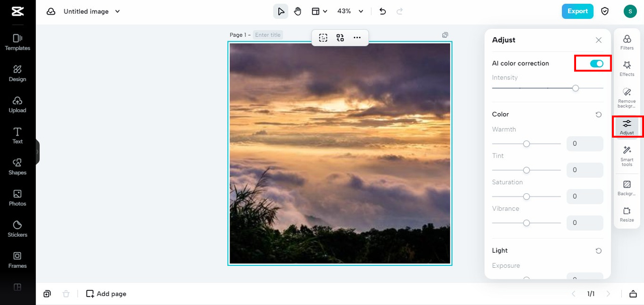Click the duplicate page icon in bottom bar
The height and width of the screenshot is (305, 644).
pos(47,294)
